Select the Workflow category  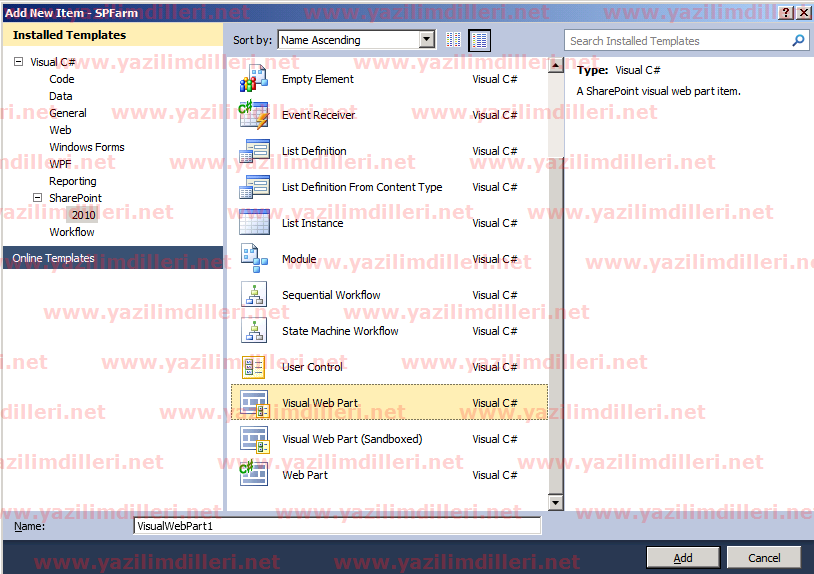pos(72,232)
